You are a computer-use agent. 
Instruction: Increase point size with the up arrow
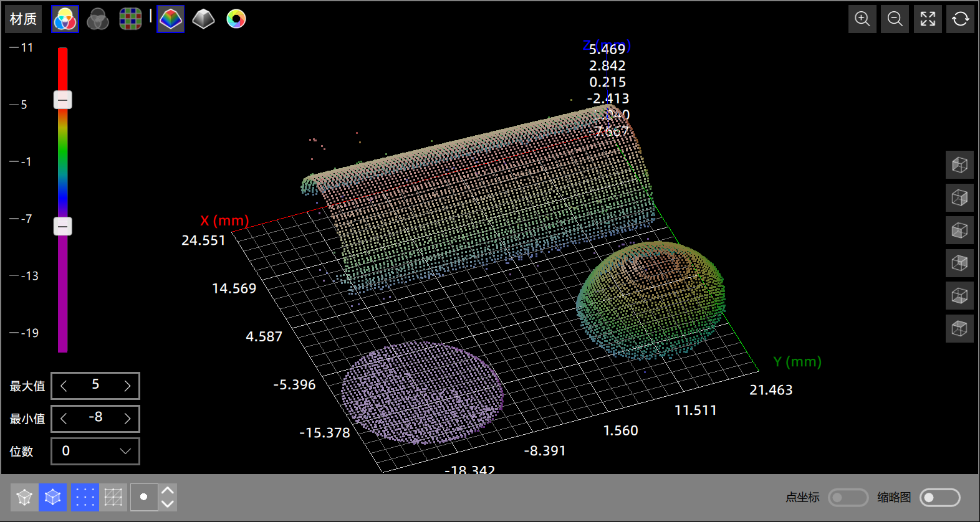point(167,490)
